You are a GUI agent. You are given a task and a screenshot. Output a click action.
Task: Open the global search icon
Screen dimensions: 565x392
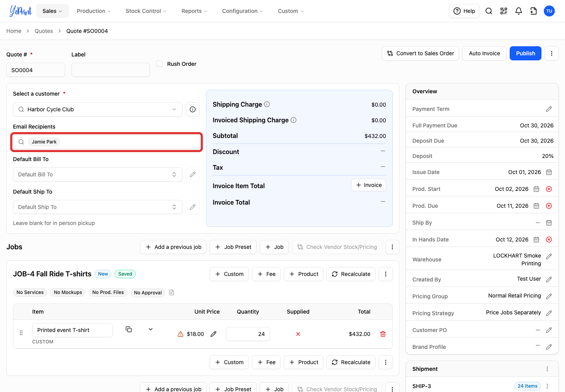pos(489,11)
